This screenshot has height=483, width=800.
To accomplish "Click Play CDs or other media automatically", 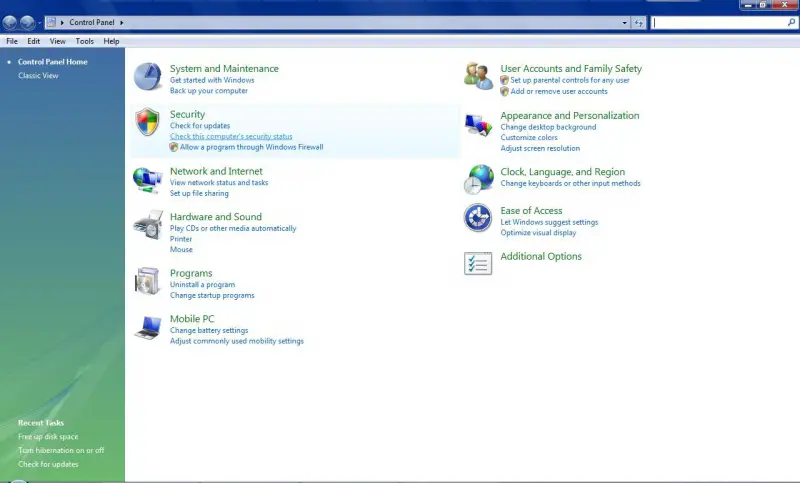I will tap(233, 228).
